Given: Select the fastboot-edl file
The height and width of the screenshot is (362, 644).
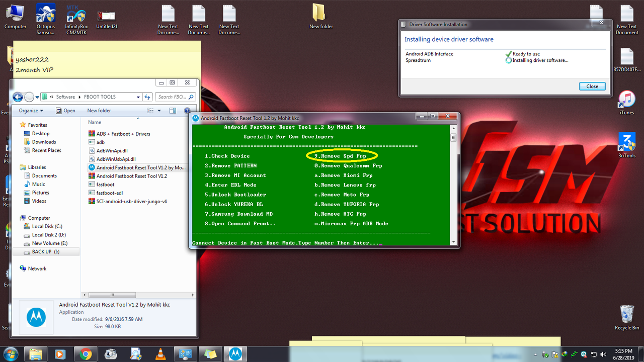Looking at the screenshot, I should tap(109, 193).
